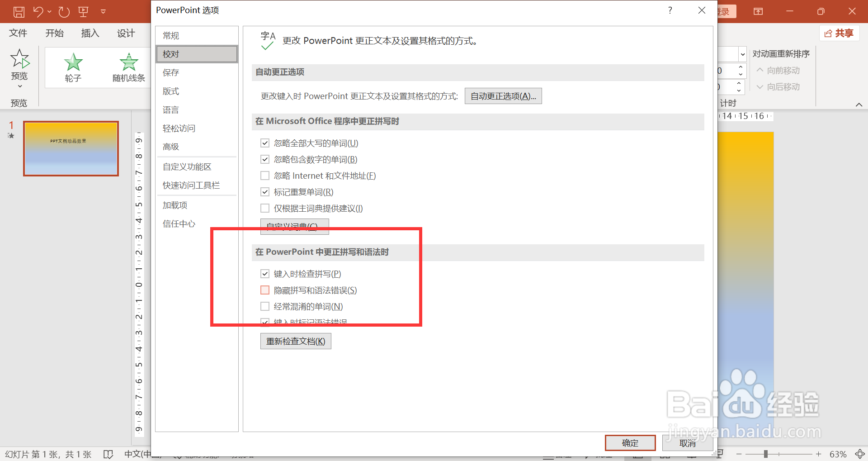Screen dimensions: 868x461
Task: Enable 隐藏拼写和语法错误 checkbox
Action: pyautogui.click(x=265, y=290)
